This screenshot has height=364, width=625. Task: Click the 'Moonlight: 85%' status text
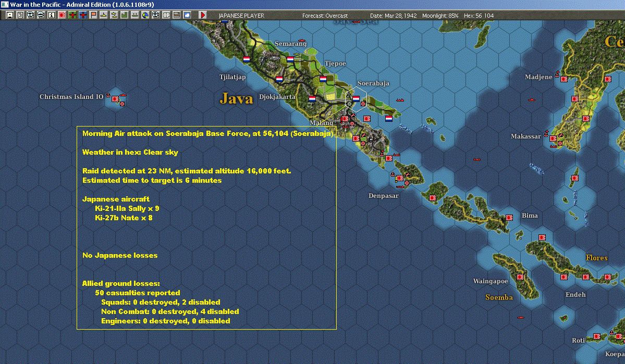440,16
